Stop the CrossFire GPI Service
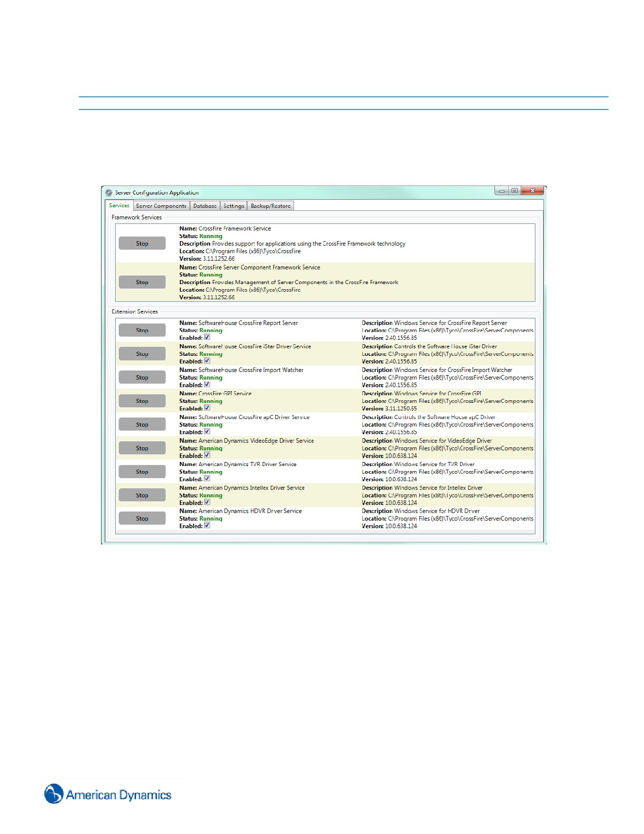The height and width of the screenshot is (834, 644). [x=142, y=401]
